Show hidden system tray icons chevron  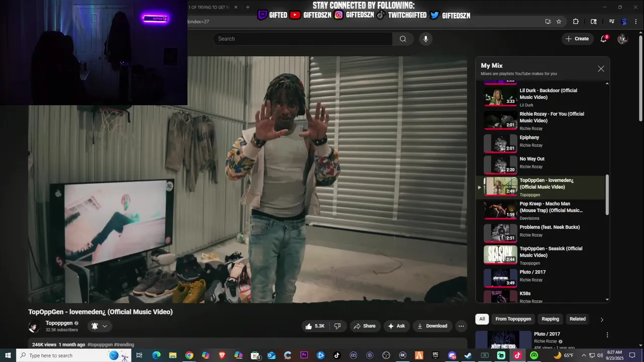pyautogui.click(x=584, y=355)
